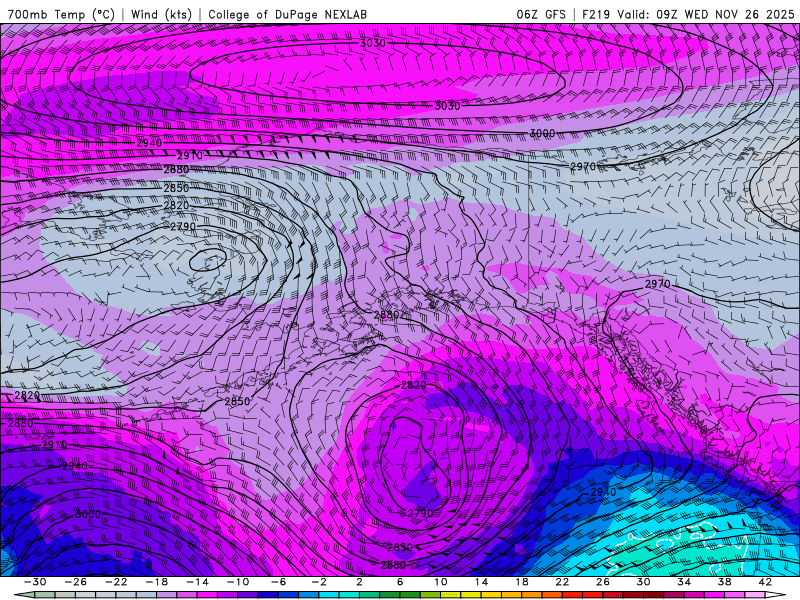The height and width of the screenshot is (600, 800).
Task: Click the 2850 label between the two lows
Action: (x=237, y=402)
